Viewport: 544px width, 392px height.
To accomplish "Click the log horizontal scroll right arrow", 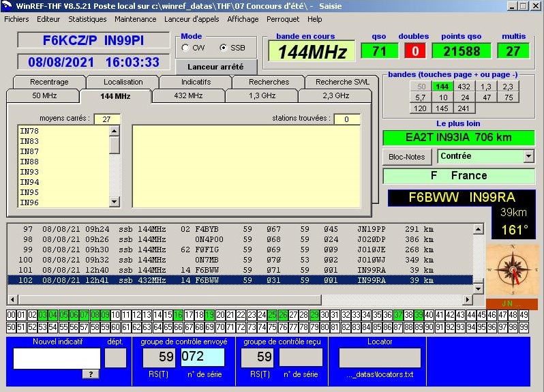I will [x=468, y=299].
